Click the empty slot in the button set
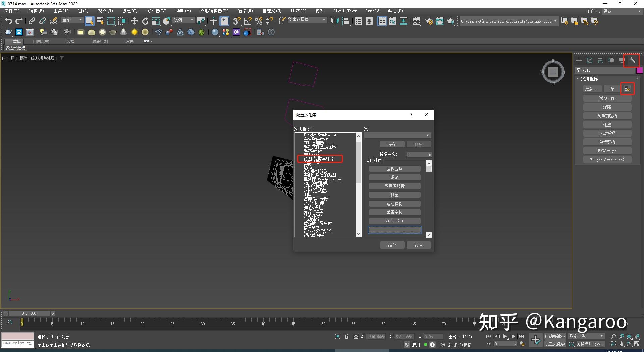Viewport: 644px width, 352px height. pyautogui.click(x=394, y=230)
